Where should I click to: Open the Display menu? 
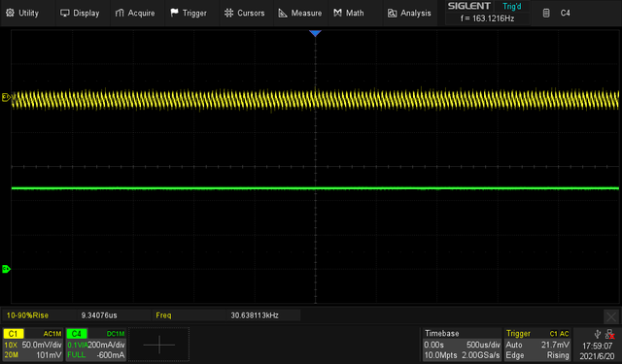pyautogui.click(x=80, y=13)
